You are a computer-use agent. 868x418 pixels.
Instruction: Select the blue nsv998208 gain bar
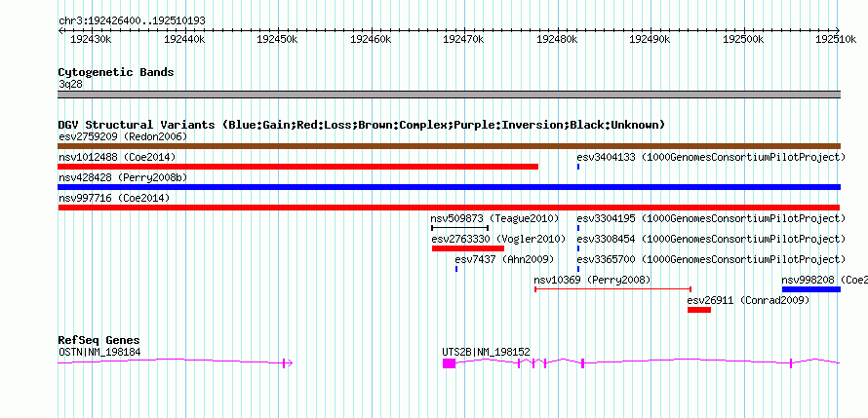[811, 289]
